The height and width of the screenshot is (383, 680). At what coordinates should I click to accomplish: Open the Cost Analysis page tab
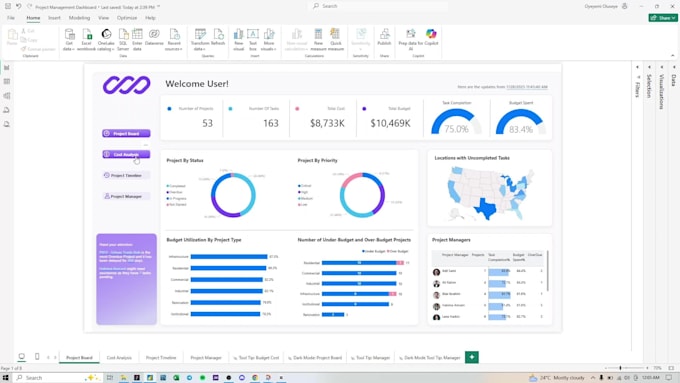click(119, 358)
